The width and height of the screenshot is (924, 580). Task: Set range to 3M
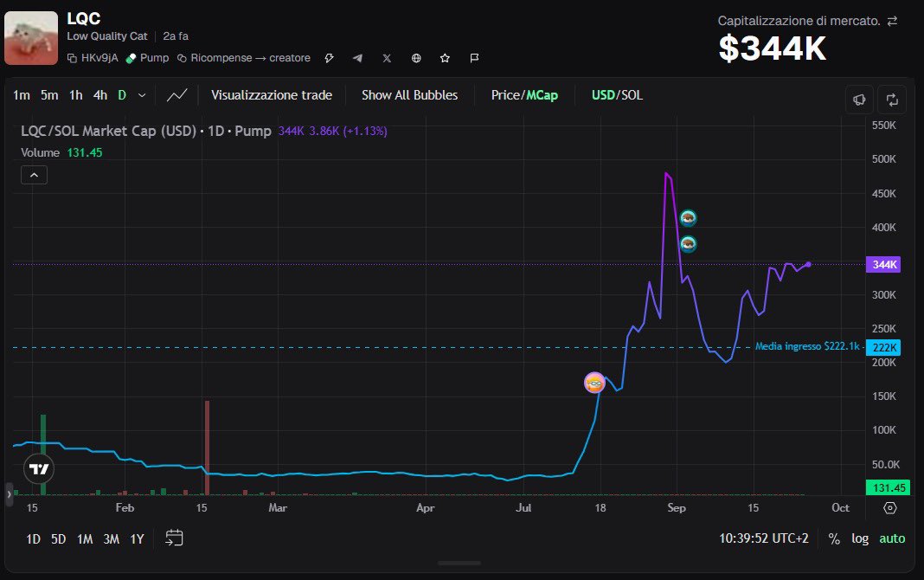pos(112,538)
